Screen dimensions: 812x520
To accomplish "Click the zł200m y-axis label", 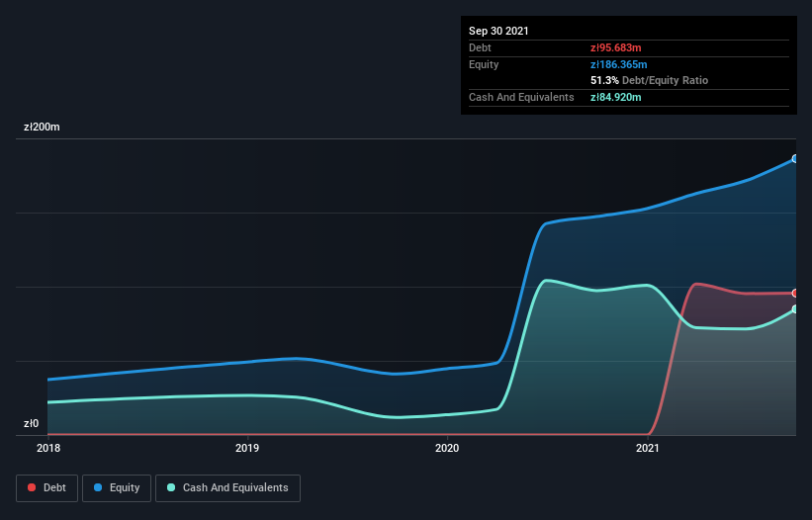I will coord(42,127).
